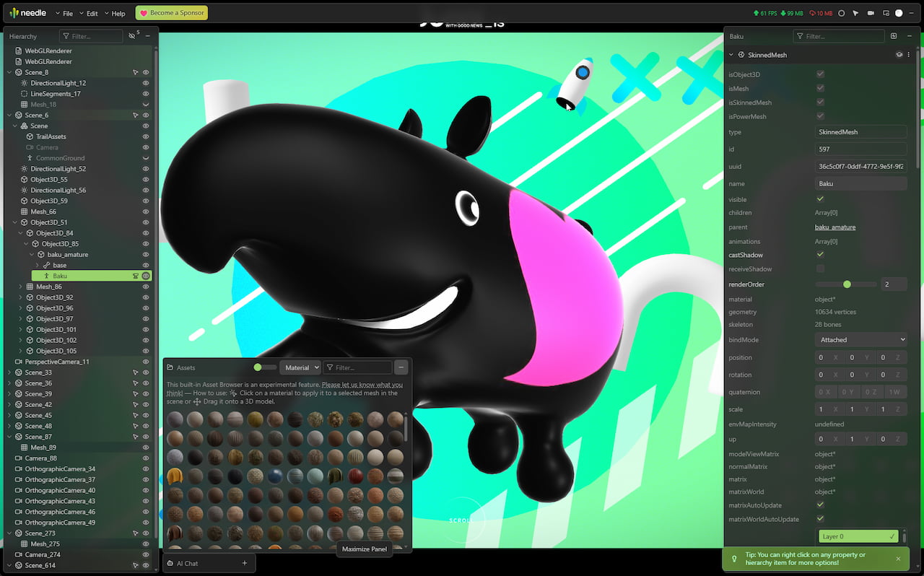This screenshot has width=924, height=576.
Task: Click the record circle icon in top toolbar
Action: coord(841,13)
